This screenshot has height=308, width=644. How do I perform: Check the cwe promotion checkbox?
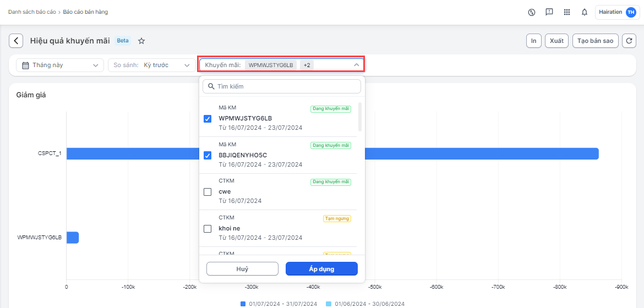208,192
